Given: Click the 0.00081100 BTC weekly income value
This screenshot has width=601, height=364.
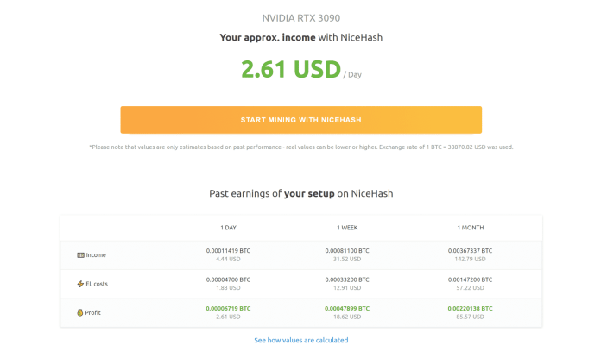Looking at the screenshot, I should (x=348, y=251).
